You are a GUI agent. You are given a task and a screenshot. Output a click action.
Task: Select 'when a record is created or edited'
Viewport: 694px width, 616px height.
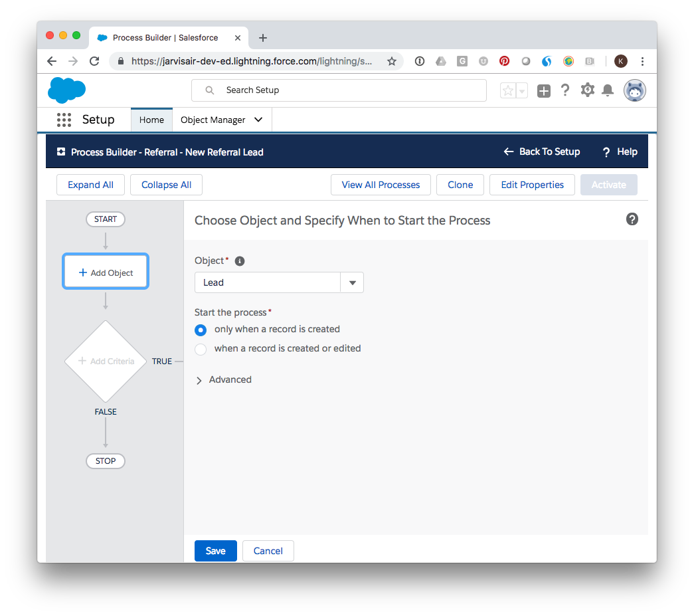(x=201, y=350)
